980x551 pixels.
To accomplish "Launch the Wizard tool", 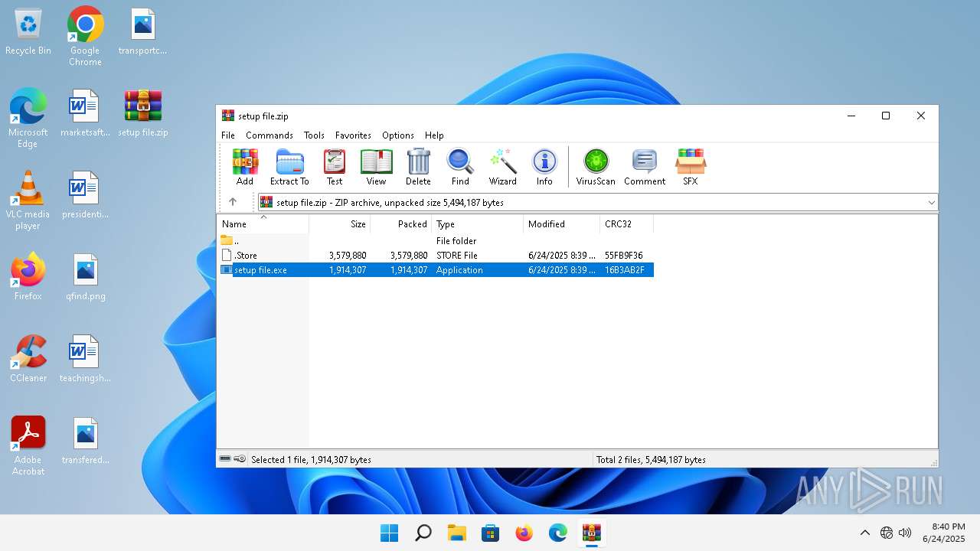I will (x=503, y=167).
